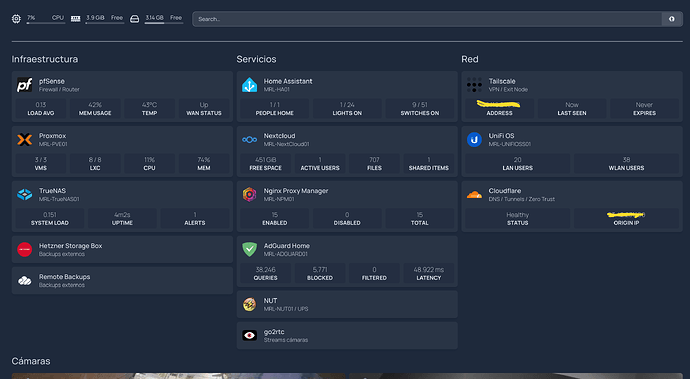
Task: Click the pfSense logo icon
Action: coord(25,85)
